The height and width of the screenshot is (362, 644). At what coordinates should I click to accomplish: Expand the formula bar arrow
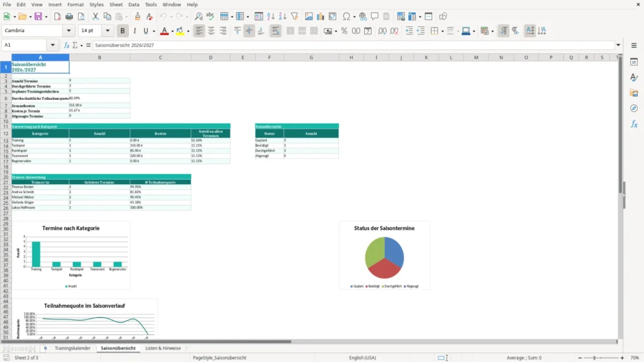(x=618, y=45)
